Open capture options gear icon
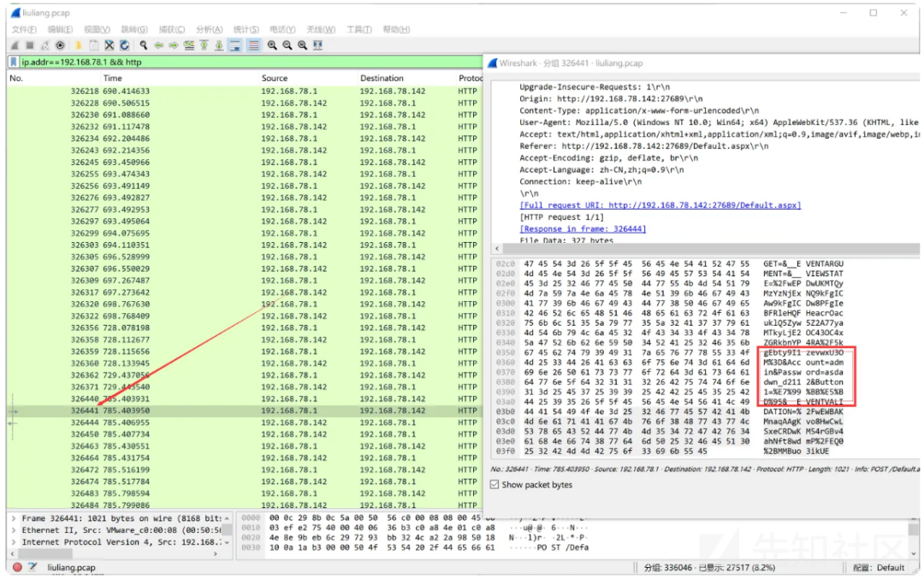Viewport: 924px width, 579px height. coord(60,45)
